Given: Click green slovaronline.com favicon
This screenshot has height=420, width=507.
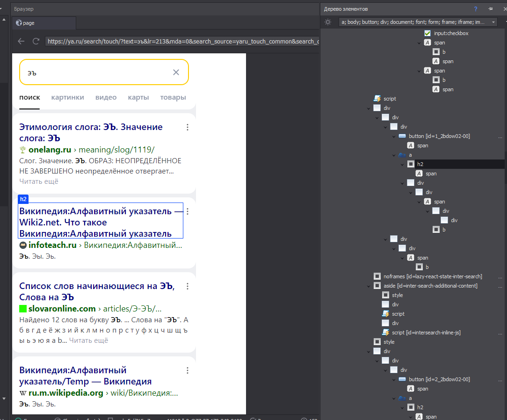Looking at the screenshot, I should (22, 309).
